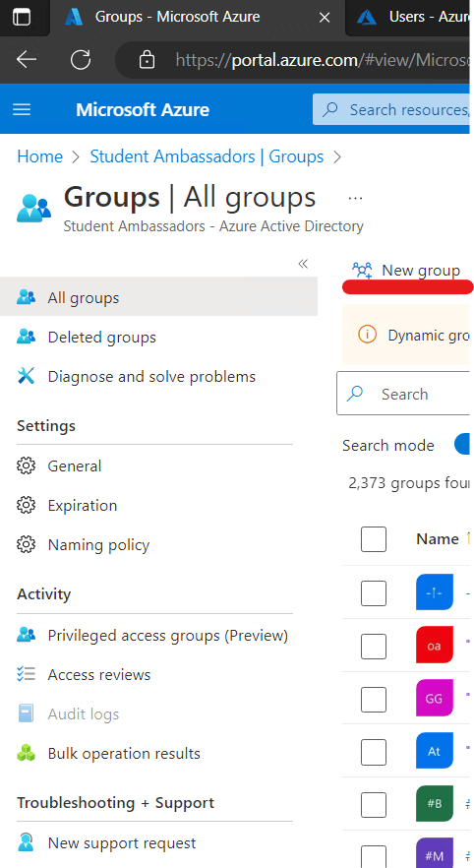Click the Naming policy gear icon
This screenshot has height=868, width=474.
(x=26, y=544)
